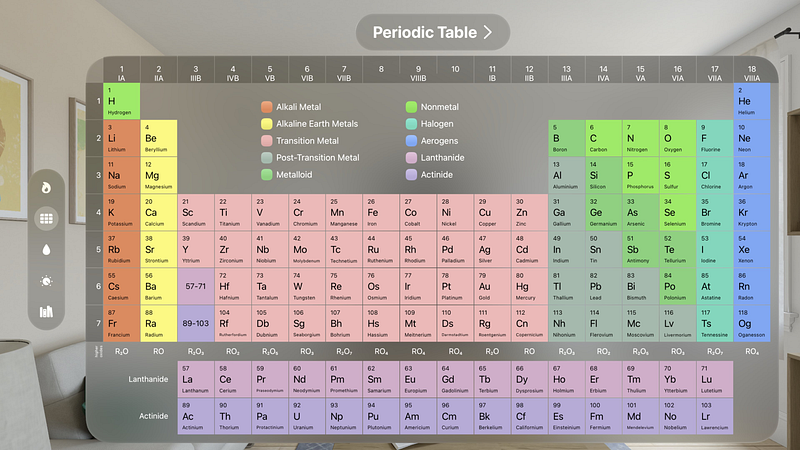Click the Lanthanide row label
The width and height of the screenshot is (800, 450).
click(148, 379)
